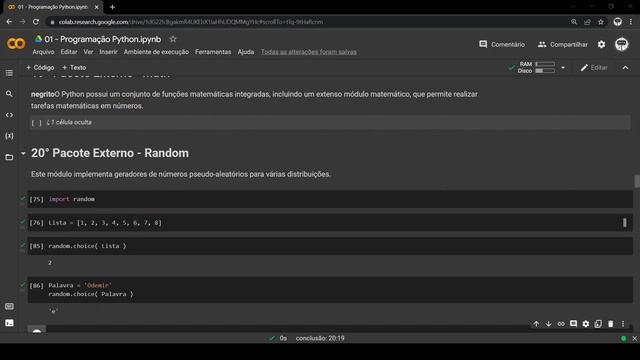Open the Ambiente de execução menu
Screen dimensions: 640x360
click(156, 52)
